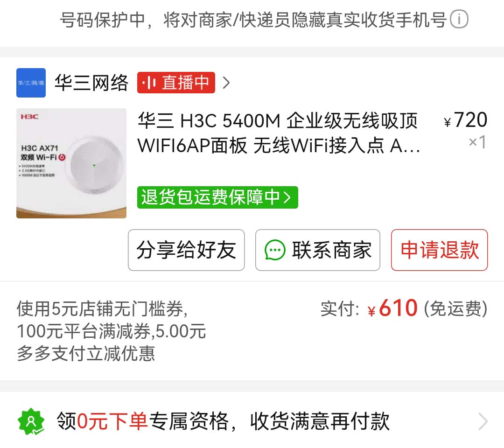Screen dimensions: 504x448
Task: Tap the red 直播中 live badge
Action: point(176,83)
